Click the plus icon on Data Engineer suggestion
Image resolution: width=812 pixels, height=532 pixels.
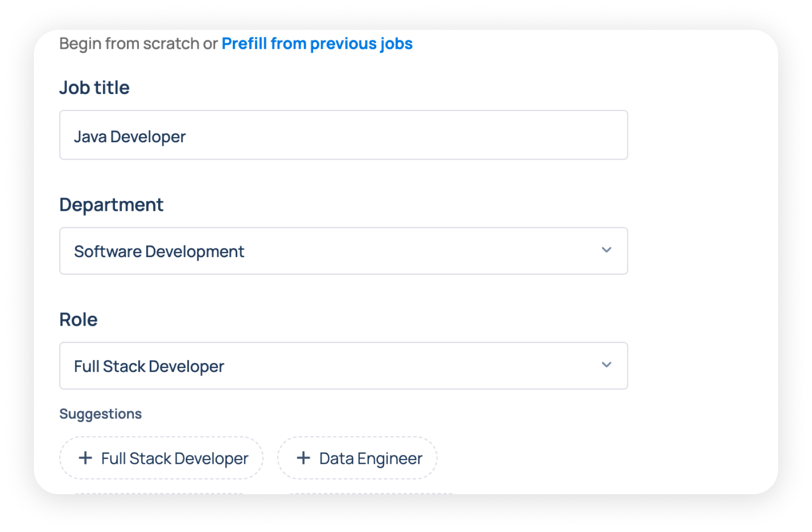pos(304,458)
